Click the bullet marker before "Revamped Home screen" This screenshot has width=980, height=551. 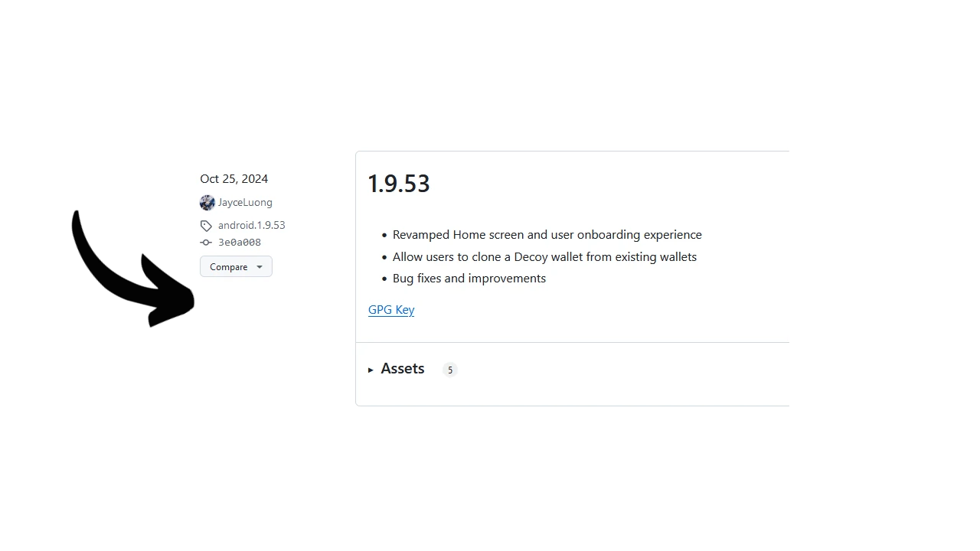384,236
